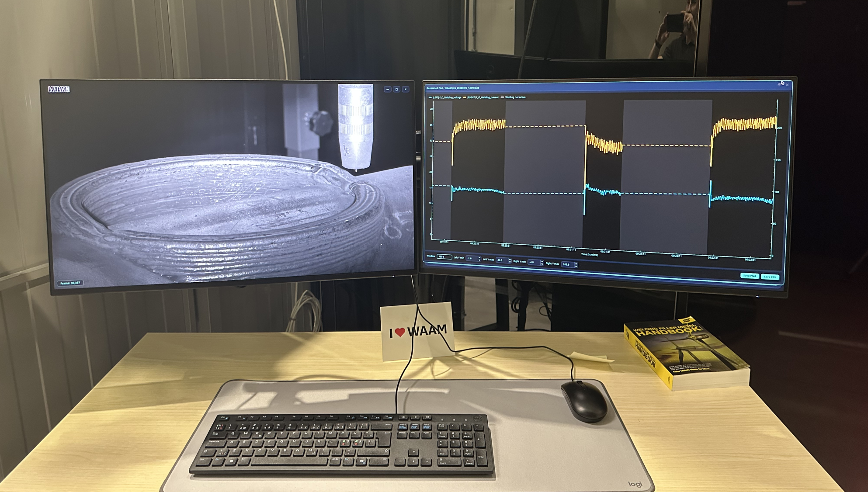
Task: Click the 09:21:31 time axis tick
Action: (x=605, y=252)
